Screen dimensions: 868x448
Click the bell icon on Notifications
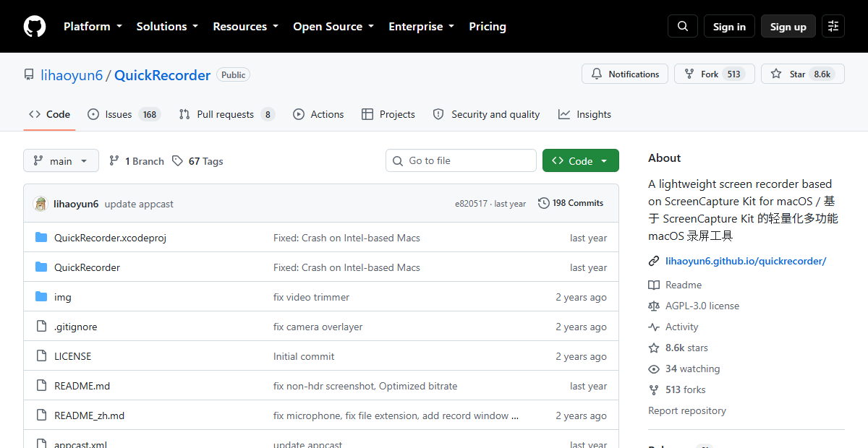(x=597, y=74)
